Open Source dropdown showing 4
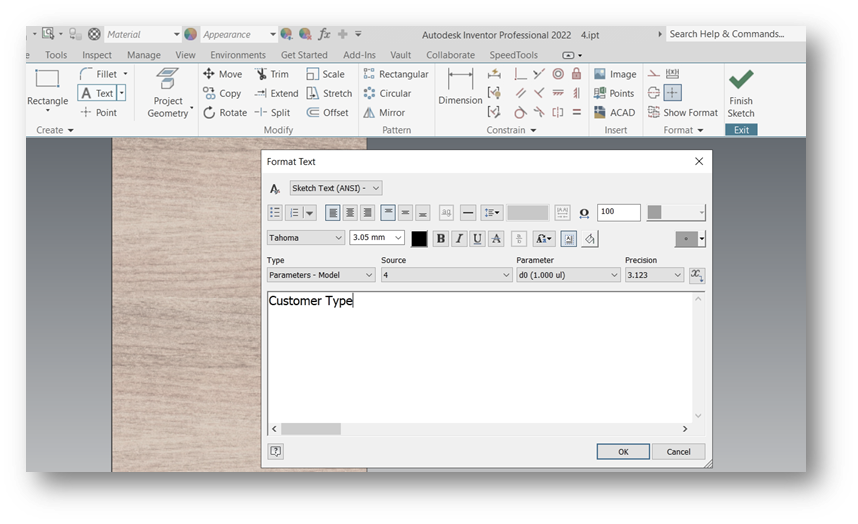 tap(446, 275)
